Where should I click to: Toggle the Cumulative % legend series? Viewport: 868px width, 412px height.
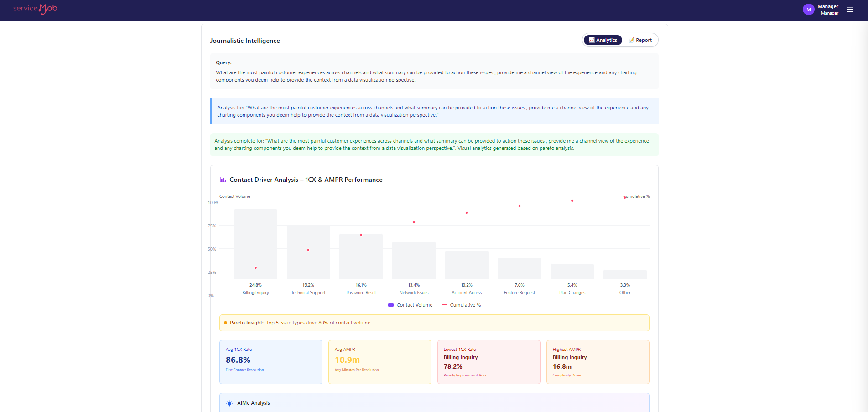pos(461,304)
